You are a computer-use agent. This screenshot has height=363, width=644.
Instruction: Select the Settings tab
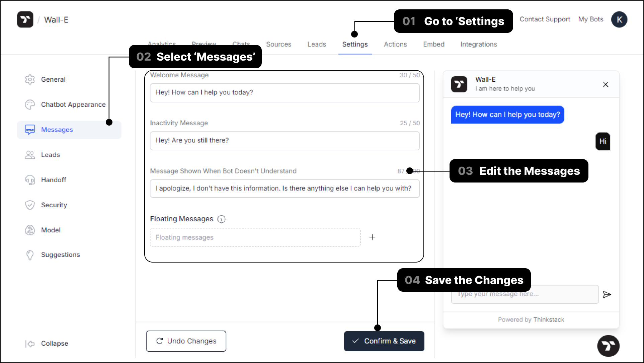point(355,44)
